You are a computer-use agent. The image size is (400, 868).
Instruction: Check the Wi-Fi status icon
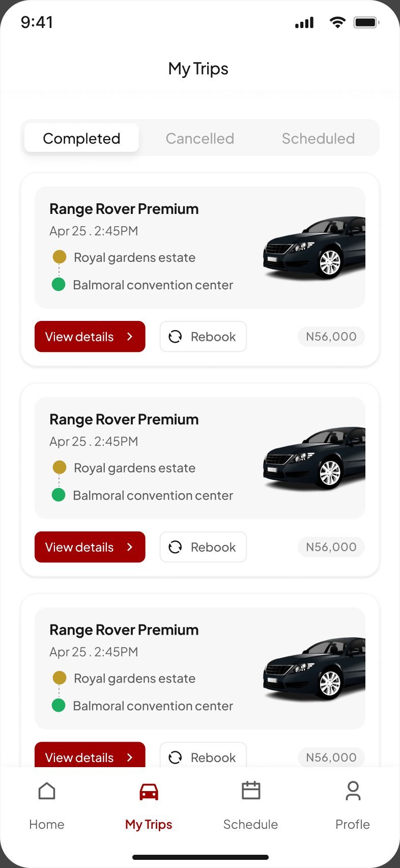click(x=337, y=22)
